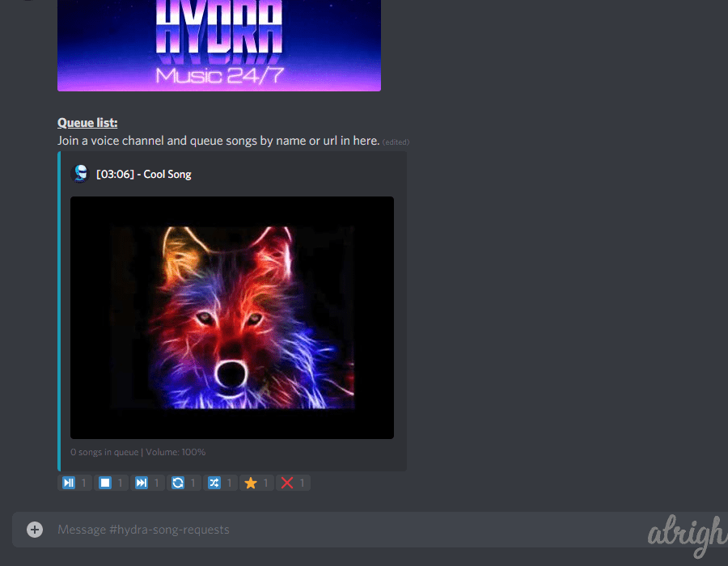The height and width of the screenshot is (566, 728).
Task: Clear the queue with the red X reaction
Action: tap(287, 482)
